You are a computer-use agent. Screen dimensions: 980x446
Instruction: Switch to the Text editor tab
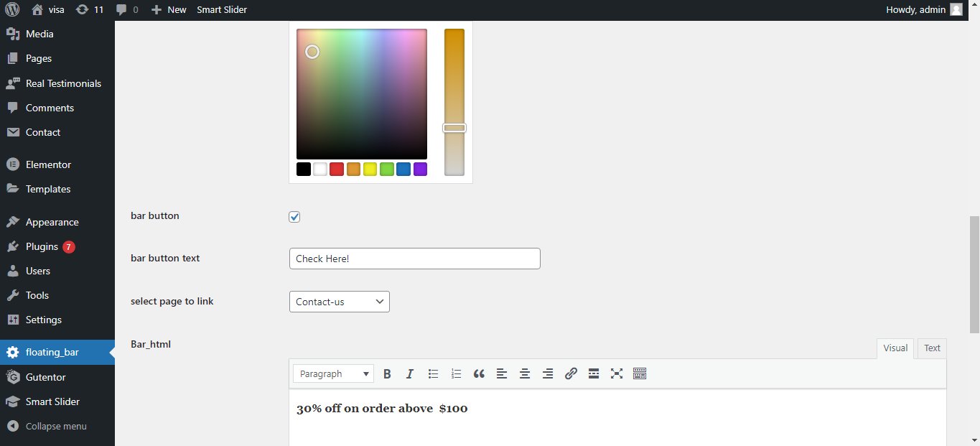click(932, 348)
